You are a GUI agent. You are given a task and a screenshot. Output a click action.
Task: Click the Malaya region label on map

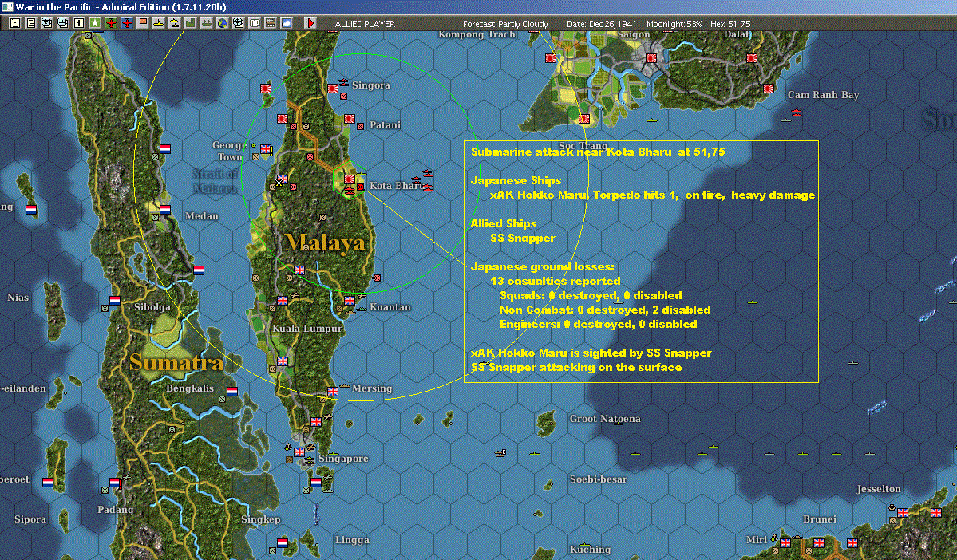(325, 243)
